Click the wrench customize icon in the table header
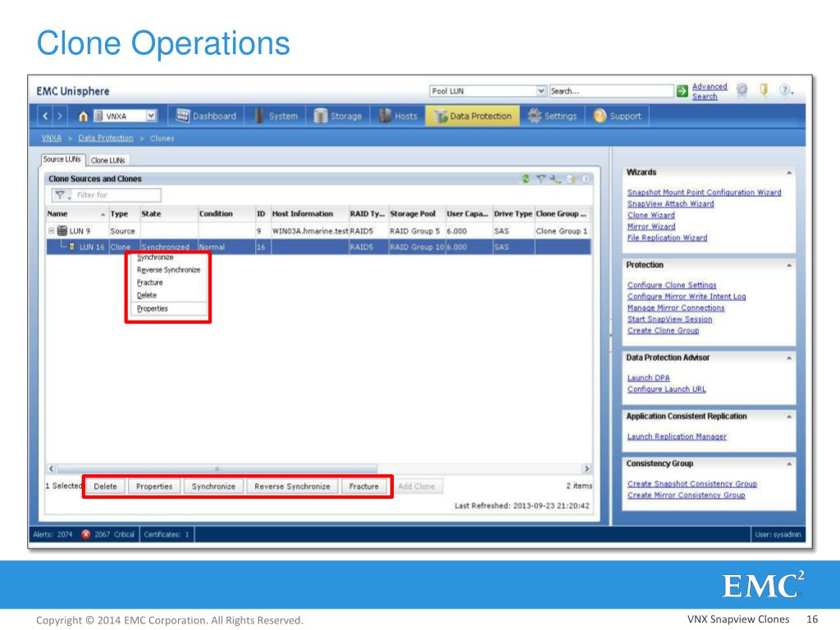This screenshot has height=630, width=840. click(555, 178)
